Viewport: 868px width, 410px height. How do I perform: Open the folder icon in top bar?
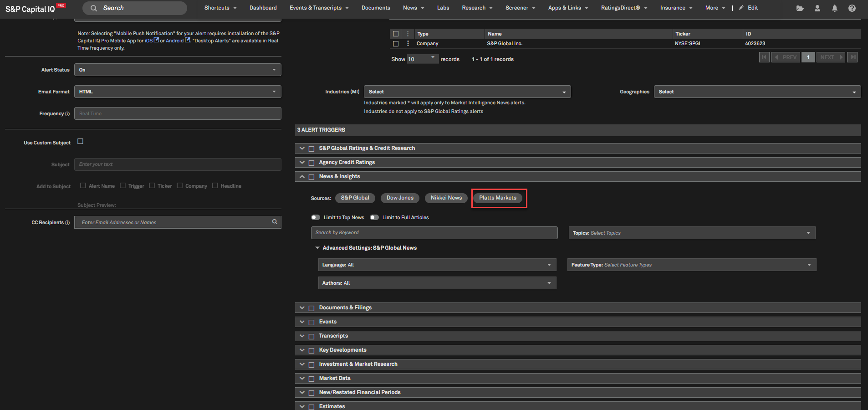[800, 8]
